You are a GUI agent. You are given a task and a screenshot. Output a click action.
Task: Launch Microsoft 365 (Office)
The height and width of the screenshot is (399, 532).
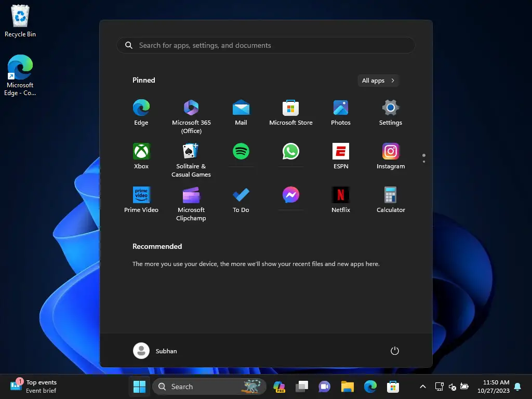click(191, 116)
